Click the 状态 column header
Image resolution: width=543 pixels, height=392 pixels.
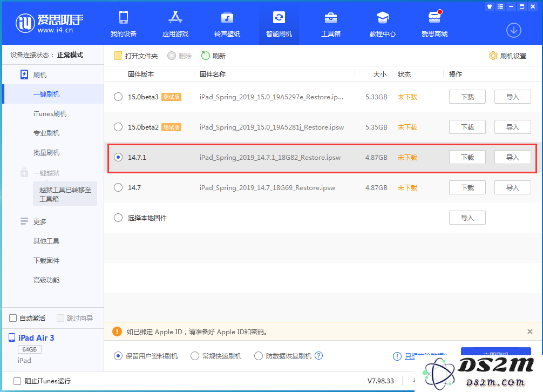[404, 74]
